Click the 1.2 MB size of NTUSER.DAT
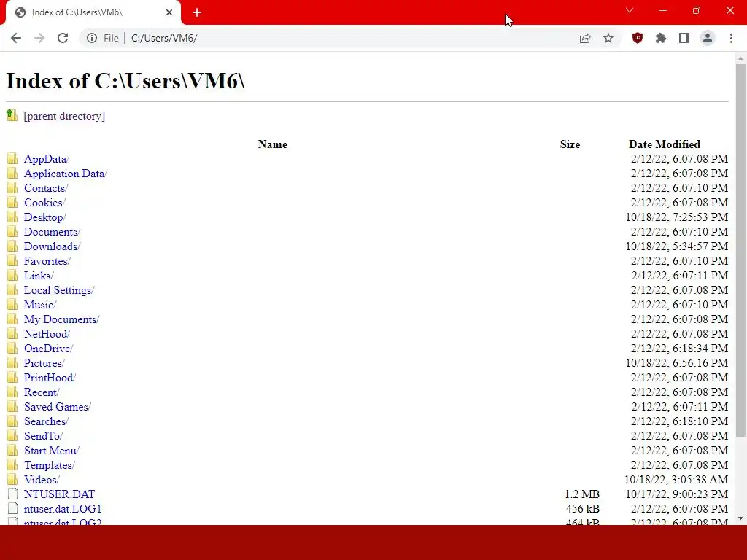Viewport: 747px width, 560px height. pos(582,494)
